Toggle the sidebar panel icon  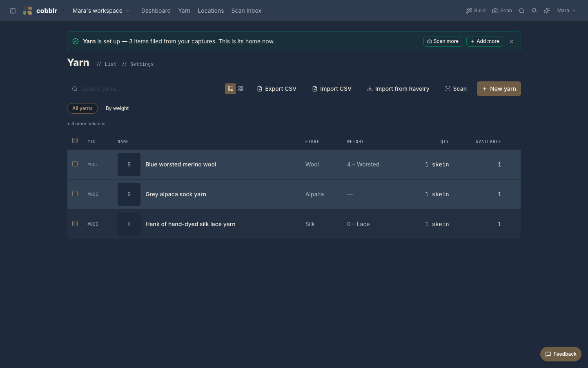click(x=13, y=11)
